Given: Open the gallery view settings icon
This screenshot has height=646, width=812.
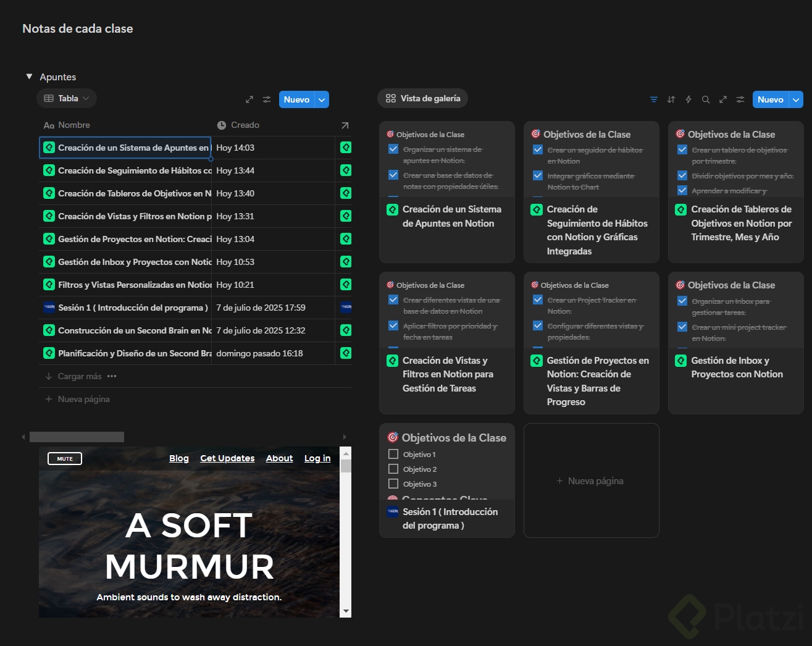Looking at the screenshot, I should [x=740, y=99].
